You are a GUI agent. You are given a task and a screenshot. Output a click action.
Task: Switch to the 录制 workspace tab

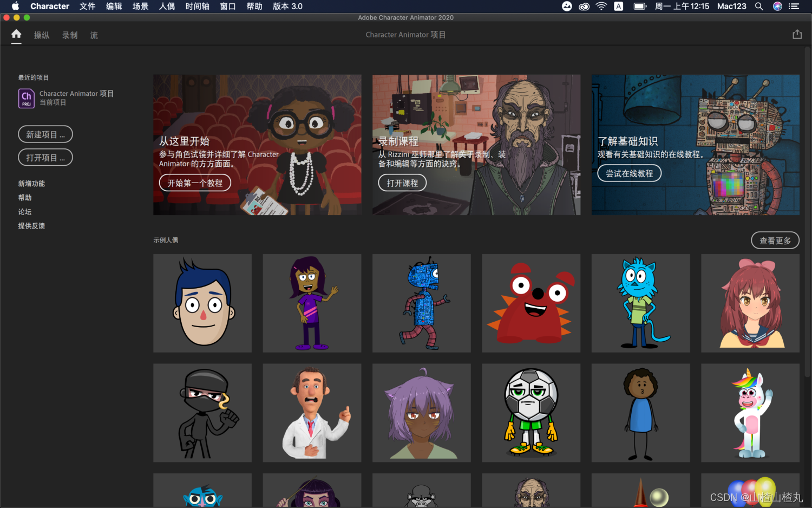coord(70,35)
